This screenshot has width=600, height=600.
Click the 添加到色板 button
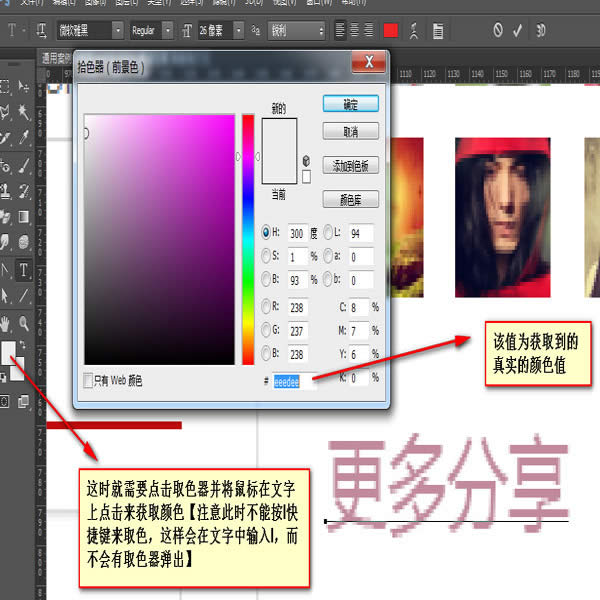(351, 165)
